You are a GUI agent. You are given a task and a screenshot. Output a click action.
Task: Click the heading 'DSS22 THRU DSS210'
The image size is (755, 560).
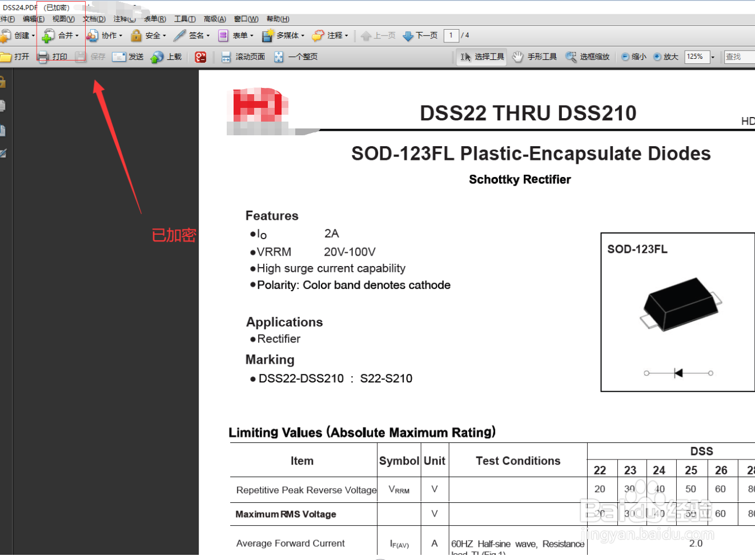point(528,113)
